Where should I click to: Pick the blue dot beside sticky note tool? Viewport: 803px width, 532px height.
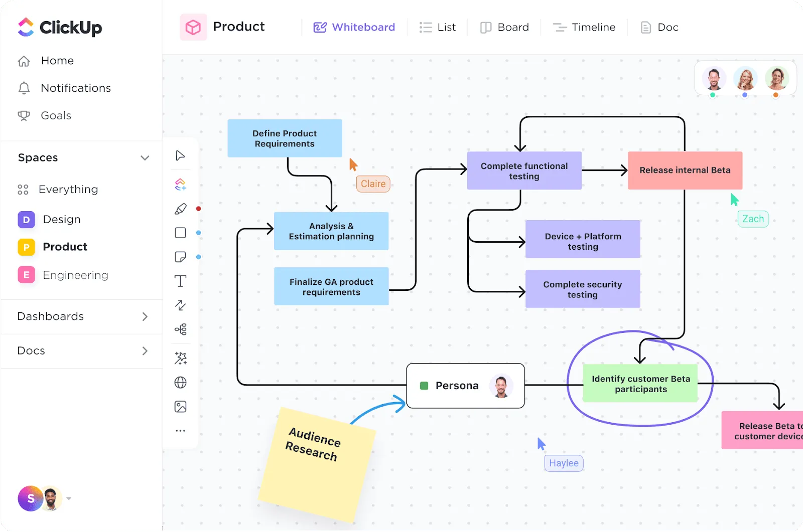click(x=199, y=257)
